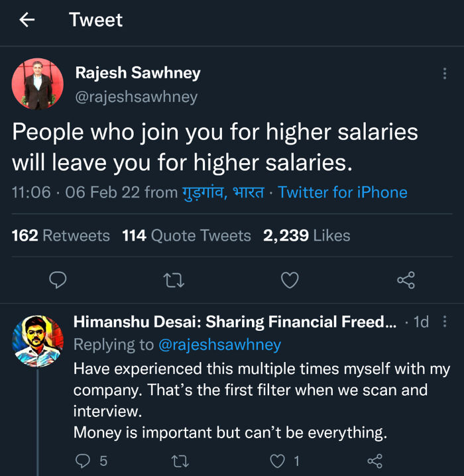
Task: Like Rajesh Sawhney's main tweet
Action: tap(290, 280)
